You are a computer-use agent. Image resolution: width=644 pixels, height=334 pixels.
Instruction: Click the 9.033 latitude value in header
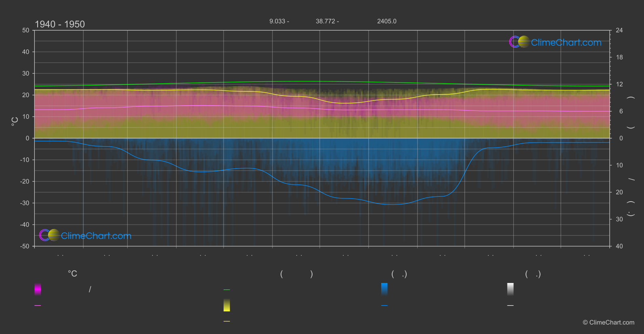tap(277, 21)
